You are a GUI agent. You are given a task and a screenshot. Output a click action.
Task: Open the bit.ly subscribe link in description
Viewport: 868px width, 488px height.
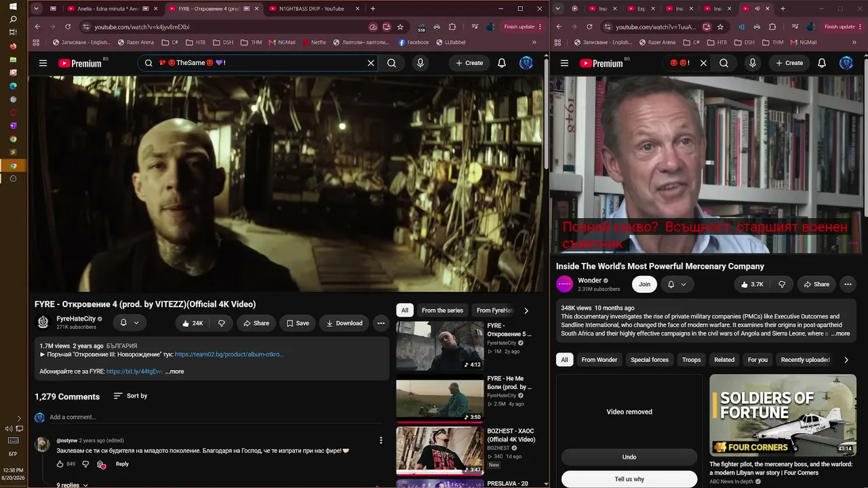[x=134, y=371]
